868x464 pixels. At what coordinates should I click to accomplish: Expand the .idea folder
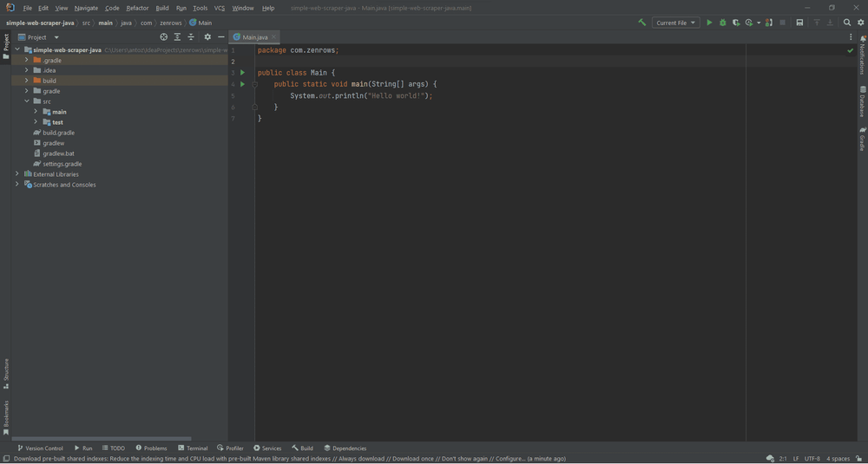(26, 70)
